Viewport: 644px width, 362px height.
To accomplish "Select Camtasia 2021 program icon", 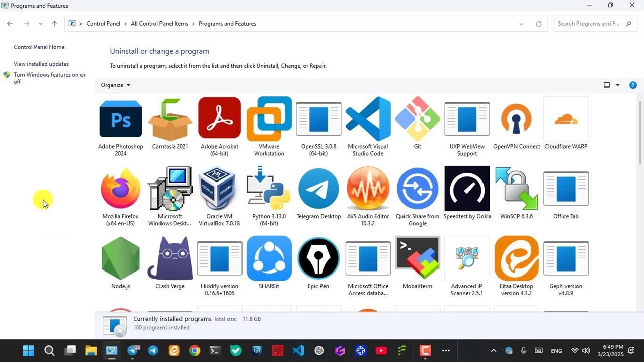I will 170,119.
